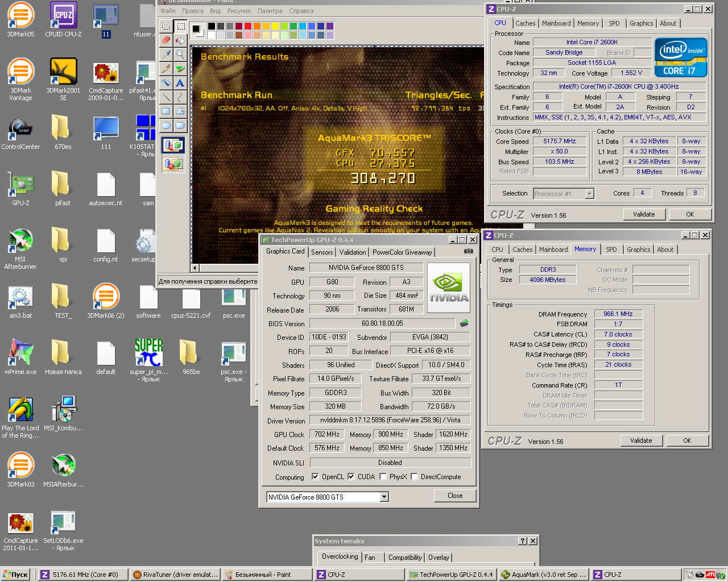Pick the red color swatch in Paint palette
Image resolution: width=728 pixels, height=582 pixels.
pos(248,26)
